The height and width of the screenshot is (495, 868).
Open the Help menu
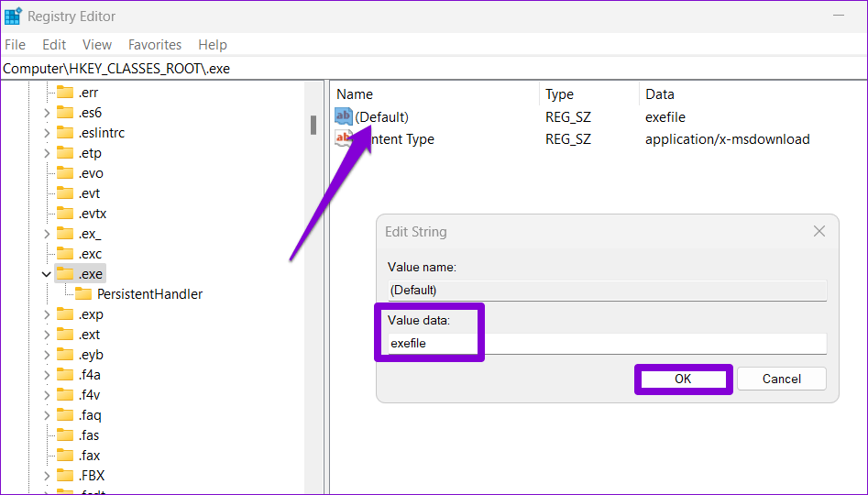[x=213, y=45]
